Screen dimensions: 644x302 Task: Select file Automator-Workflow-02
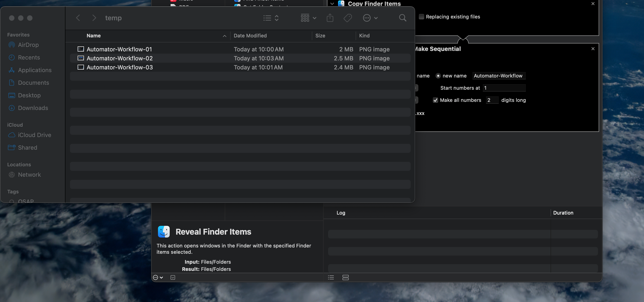[240, 58]
